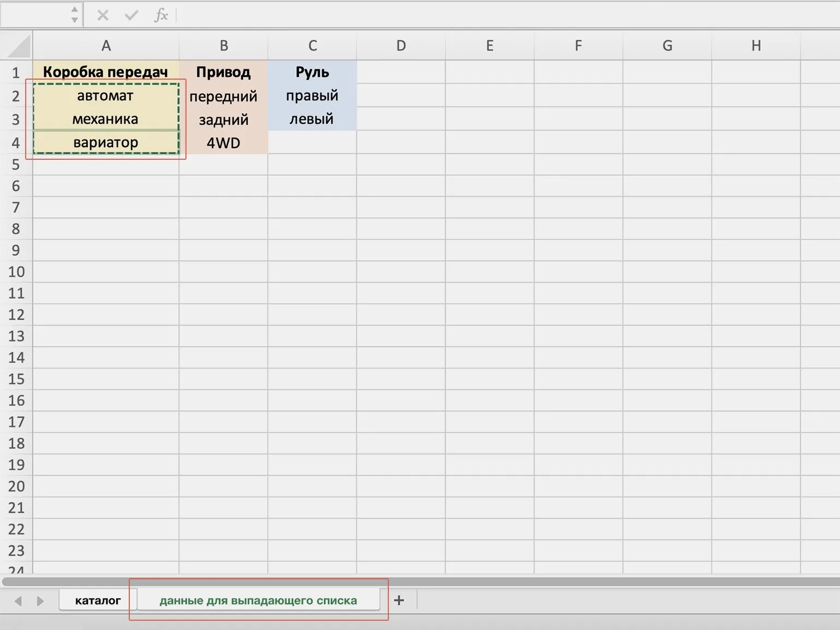Click the horizontal scrollbar
This screenshot has height=630, width=840.
pyautogui.click(x=420, y=581)
